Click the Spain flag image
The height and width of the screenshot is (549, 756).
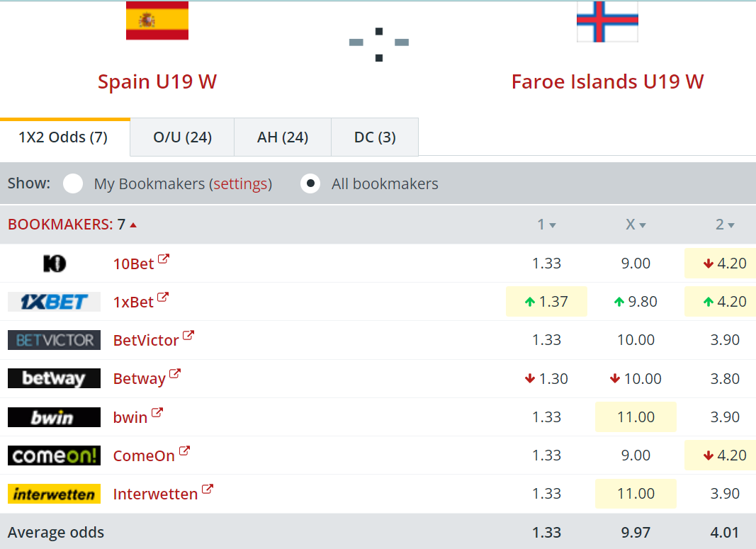click(157, 21)
